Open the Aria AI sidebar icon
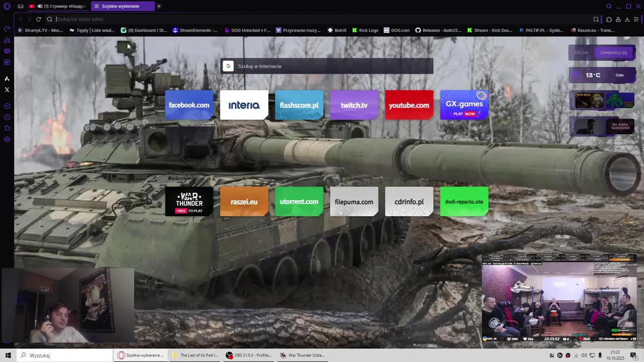This screenshot has width=644, height=362. tap(7, 78)
